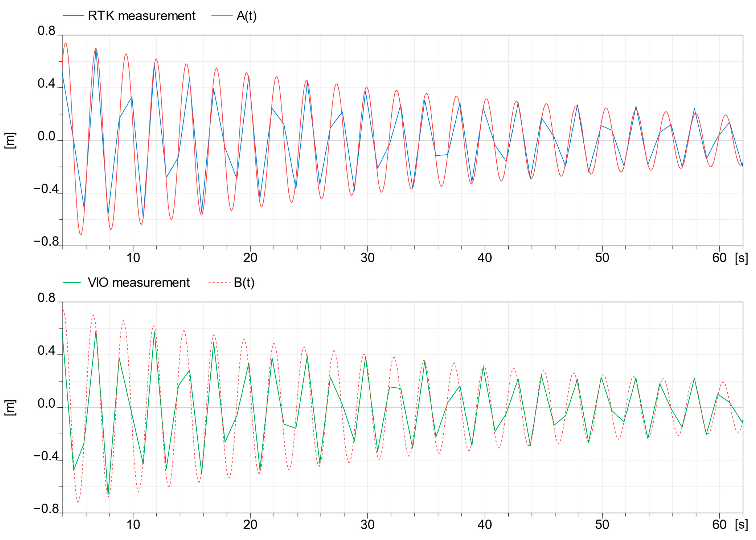The image size is (756, 540).
Task: Click the 50 x-axis tick of the bottom chart
Action: [x=602, y=525]
